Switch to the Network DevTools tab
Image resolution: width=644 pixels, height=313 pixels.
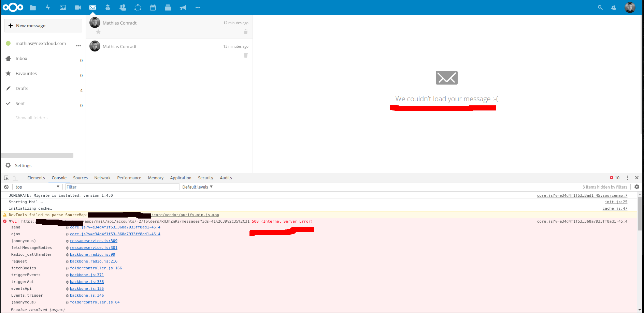pos(102,178)
